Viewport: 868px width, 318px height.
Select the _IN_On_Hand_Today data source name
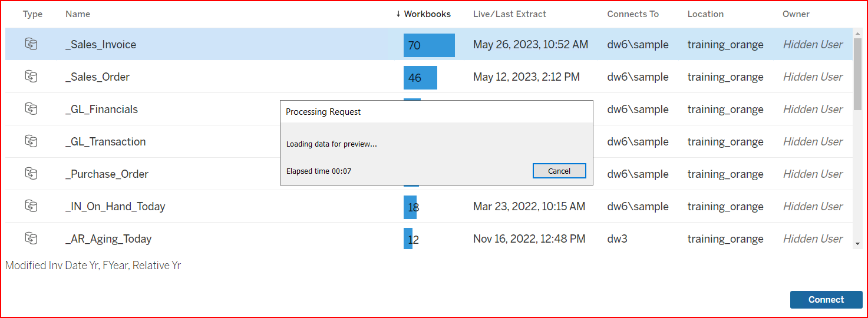[x=115, y=207]
